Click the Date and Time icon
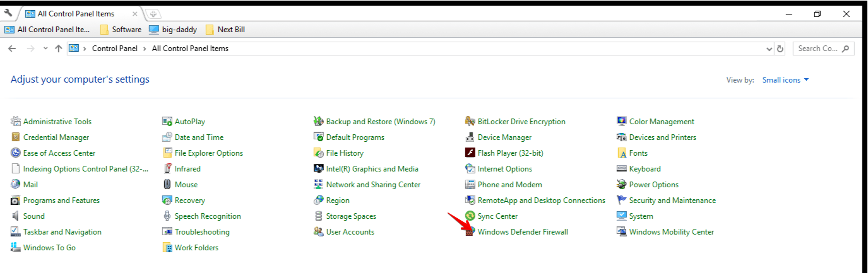Screen dimensions: 868x273 click(167, 137)
